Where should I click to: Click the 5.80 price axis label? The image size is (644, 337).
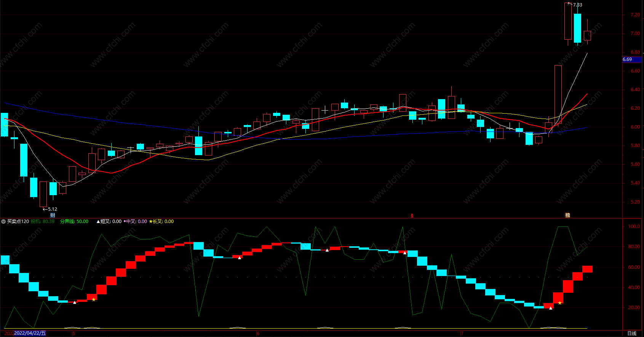pos(635,146)
